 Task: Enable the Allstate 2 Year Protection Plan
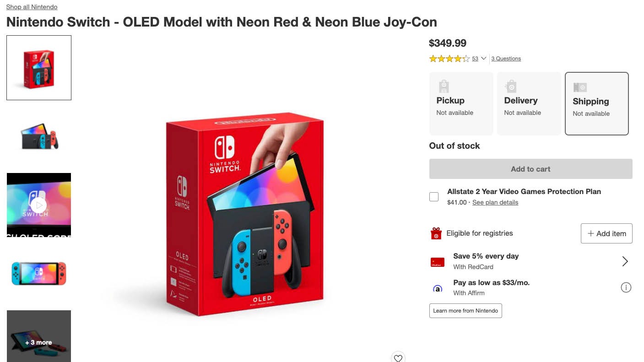[x=433, y=196]
